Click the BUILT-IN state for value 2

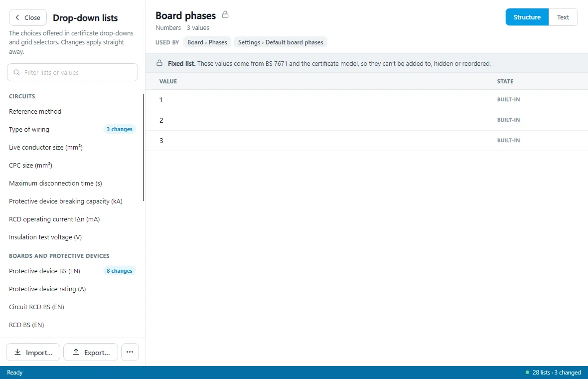508,120
